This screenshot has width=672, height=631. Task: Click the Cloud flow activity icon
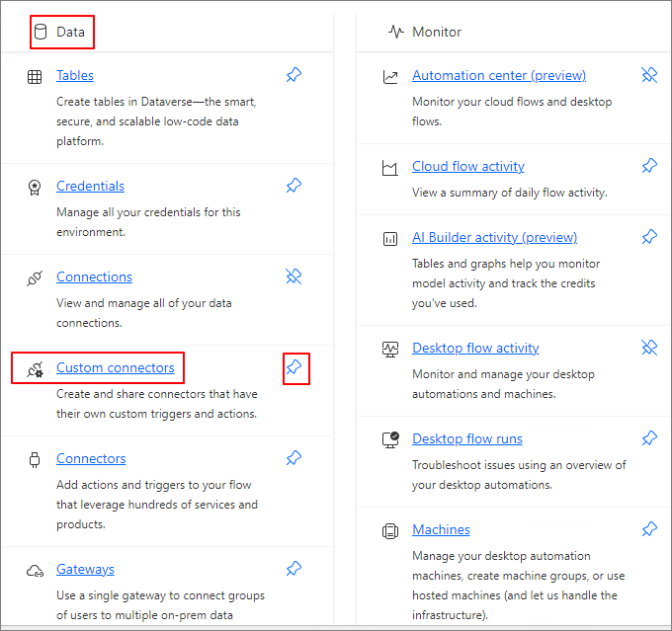(x=390, y=168)
